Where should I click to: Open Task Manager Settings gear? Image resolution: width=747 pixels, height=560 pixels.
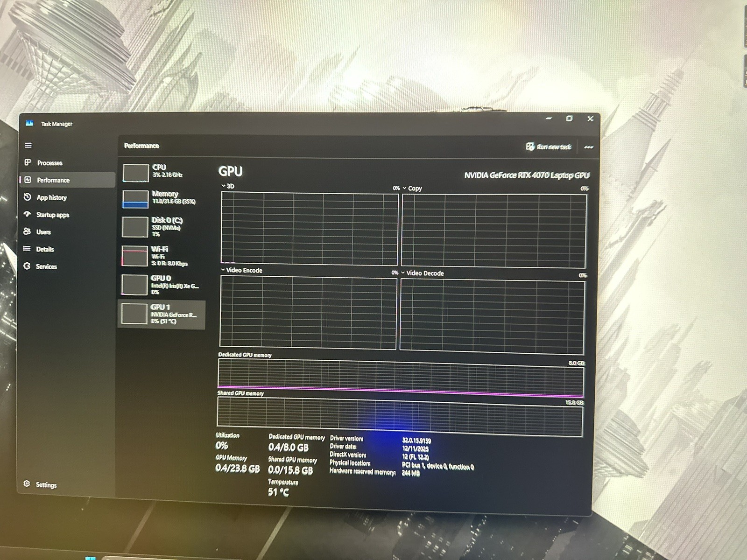pos(27,484)
